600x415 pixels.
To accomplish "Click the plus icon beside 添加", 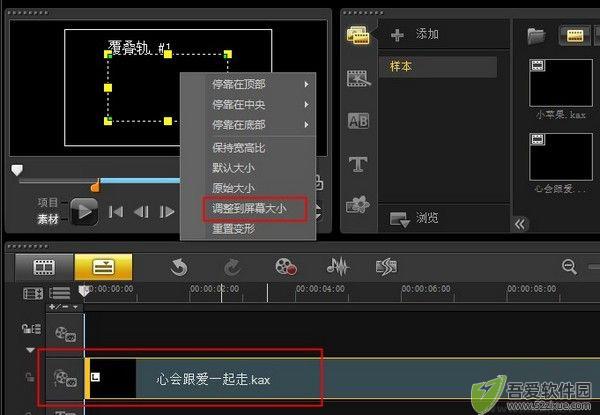I will (397, 35).
